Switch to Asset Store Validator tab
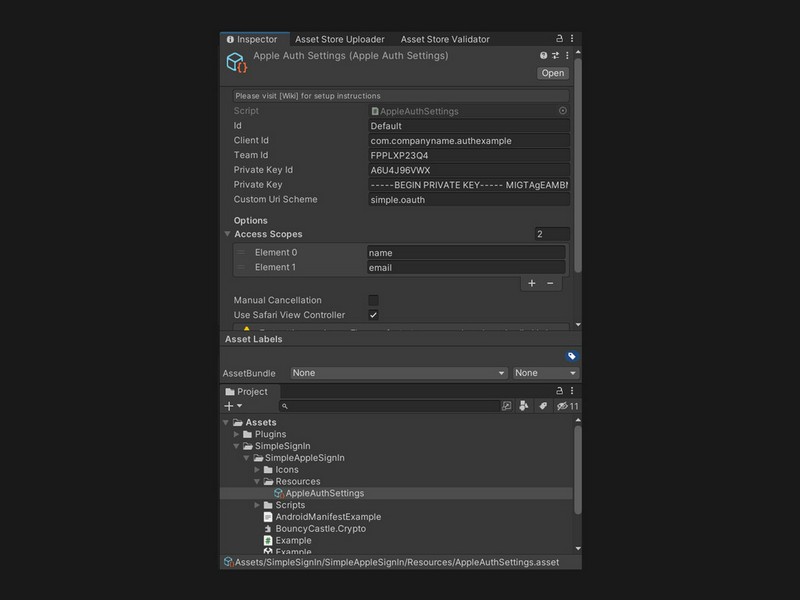Screen dimensions: 800x600 [445, 39]
